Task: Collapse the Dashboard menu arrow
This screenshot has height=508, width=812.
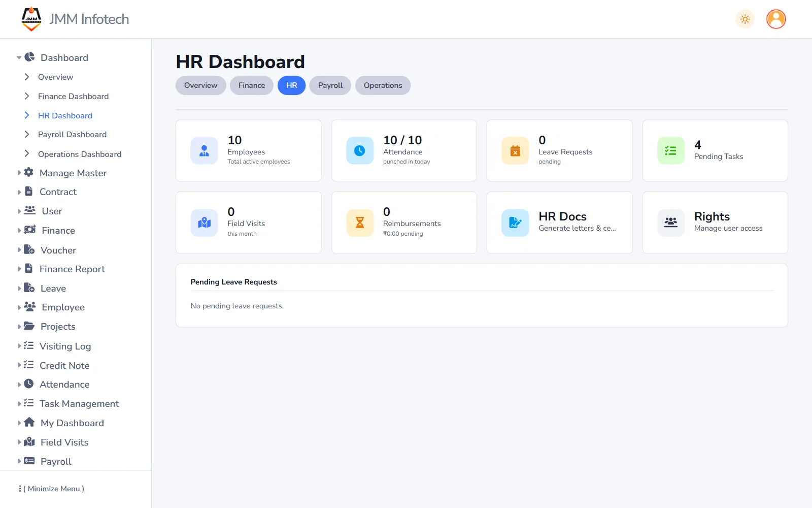Action: 19,58
